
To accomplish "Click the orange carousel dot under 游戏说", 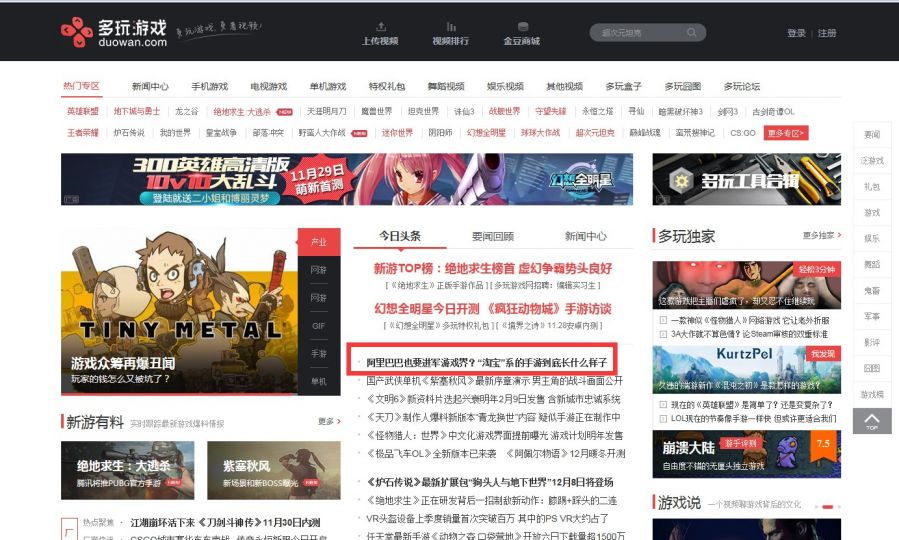I will click(827, 507).
